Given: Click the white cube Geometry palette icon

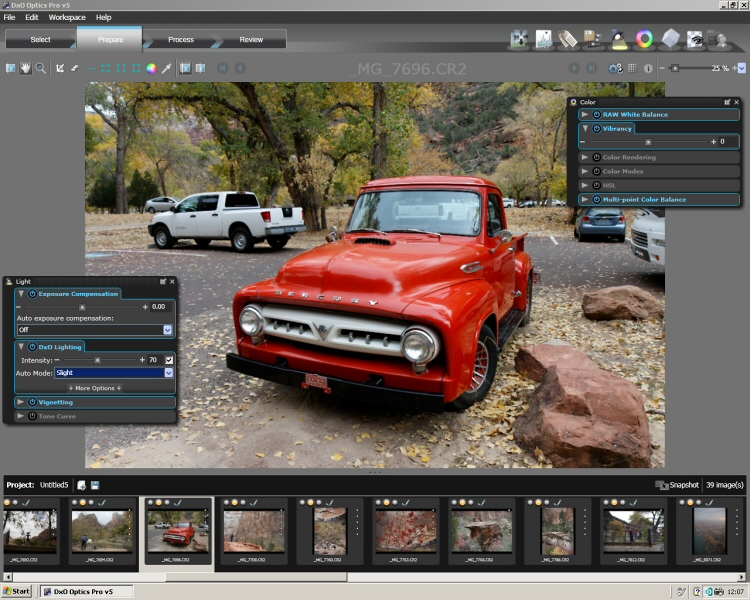Looking at the screenshot, I should click(x=670, y=39).
